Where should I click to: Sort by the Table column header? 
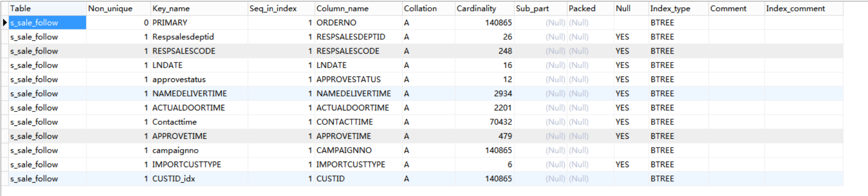click(47, 8)
